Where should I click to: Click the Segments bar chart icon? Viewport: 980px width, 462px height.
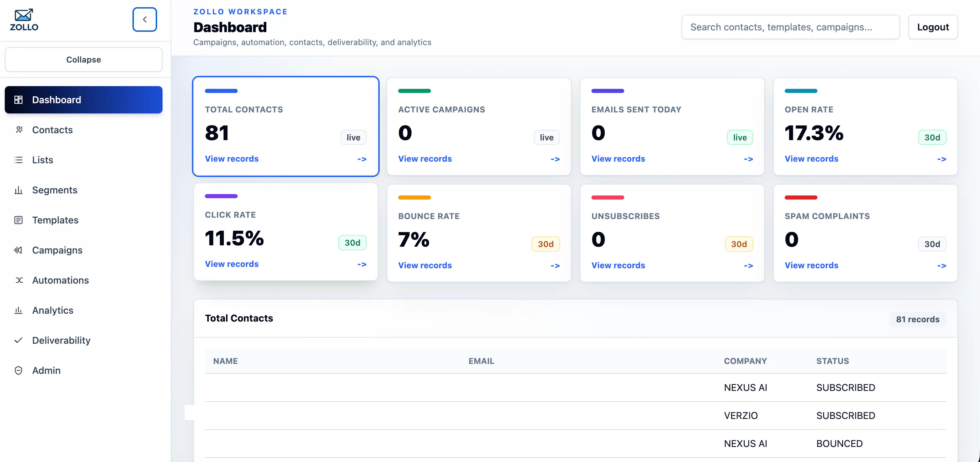18,190
